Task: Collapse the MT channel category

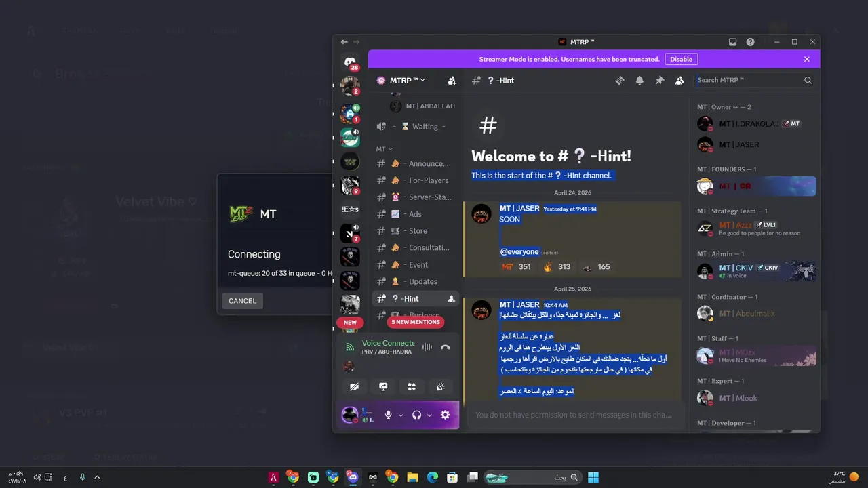Action: tap(384, 149)
